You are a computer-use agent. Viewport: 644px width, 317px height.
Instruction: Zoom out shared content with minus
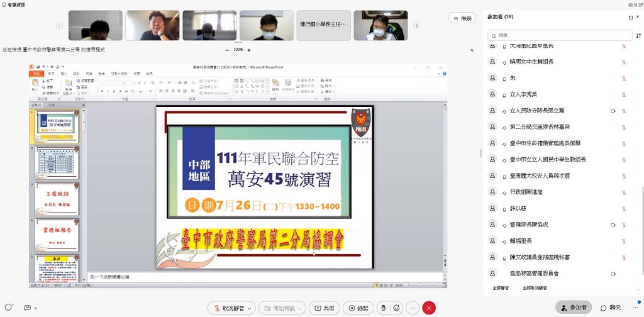tap(227, 50)
